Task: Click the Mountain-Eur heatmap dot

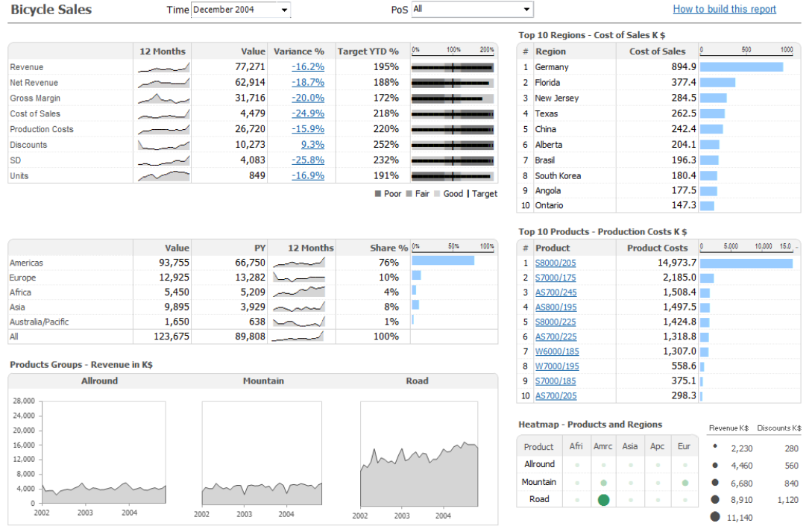Action: point(684,483)
